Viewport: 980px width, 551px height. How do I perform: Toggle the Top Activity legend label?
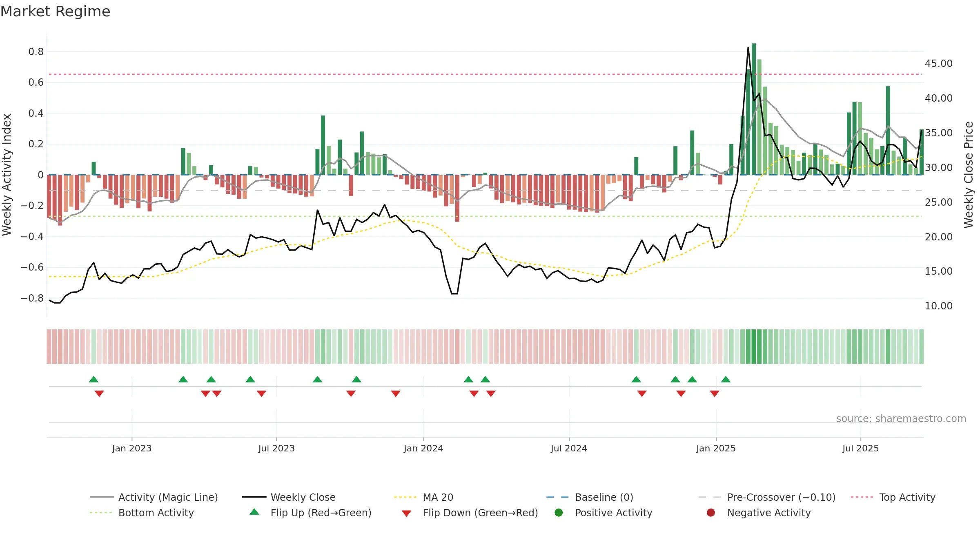click(x=907, y=497)
